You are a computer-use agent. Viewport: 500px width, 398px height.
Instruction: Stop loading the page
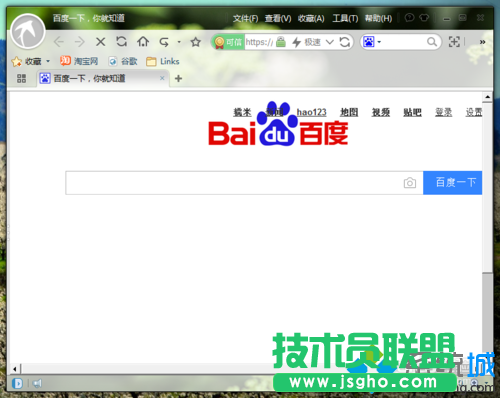[100, 42]
